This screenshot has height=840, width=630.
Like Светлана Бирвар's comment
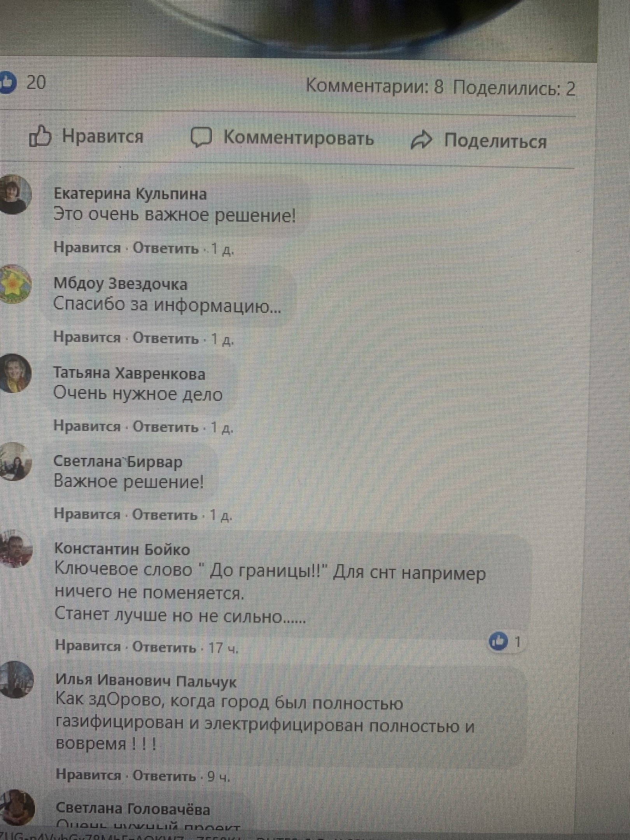click(87, 514)
